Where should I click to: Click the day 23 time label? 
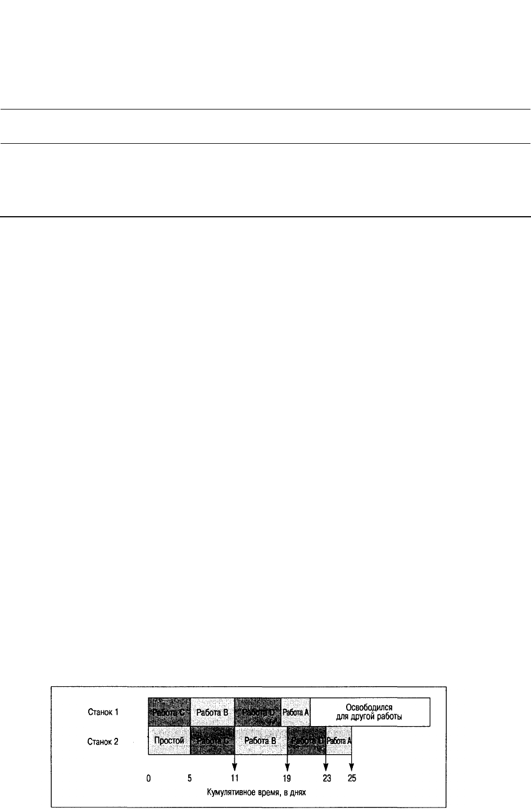(x=326, y=778)
